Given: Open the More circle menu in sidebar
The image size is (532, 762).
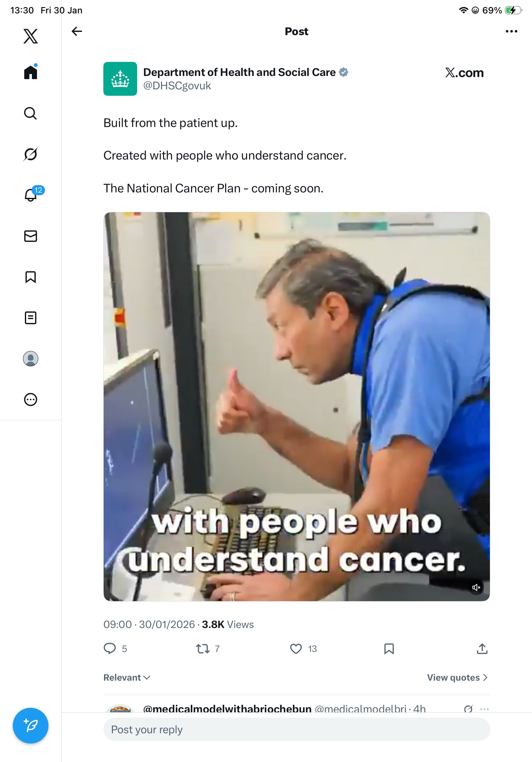Looking at the screenshot, I should pyautogui.click(x=31, y=399).
